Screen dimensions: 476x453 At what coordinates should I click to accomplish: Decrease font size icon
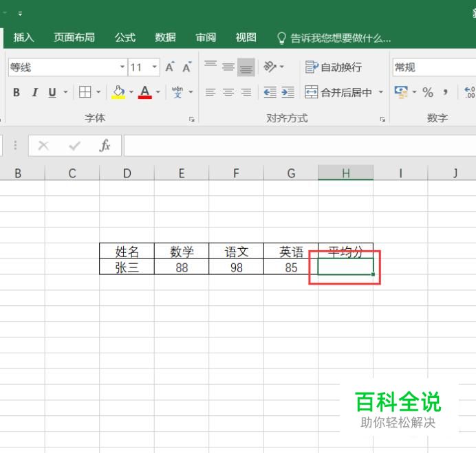187,67
